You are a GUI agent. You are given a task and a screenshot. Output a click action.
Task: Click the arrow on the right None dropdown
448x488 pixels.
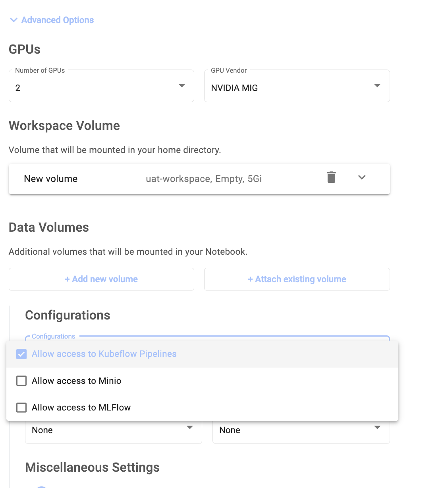(377, 428)
